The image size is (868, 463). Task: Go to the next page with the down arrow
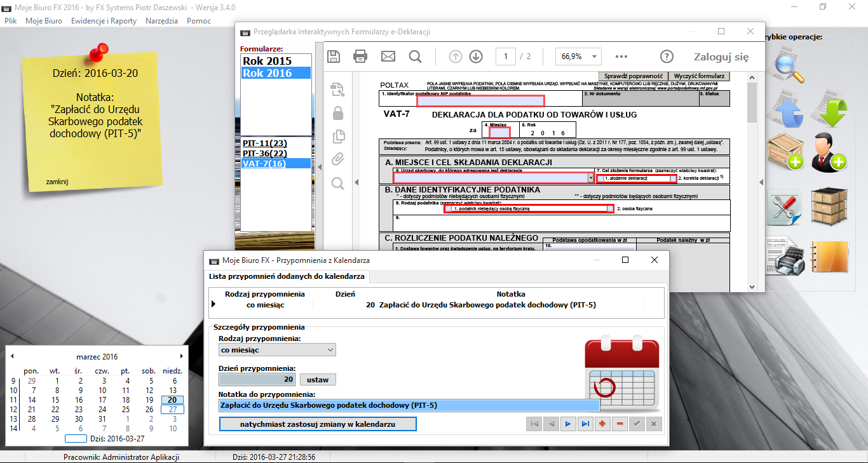[476, 57]
